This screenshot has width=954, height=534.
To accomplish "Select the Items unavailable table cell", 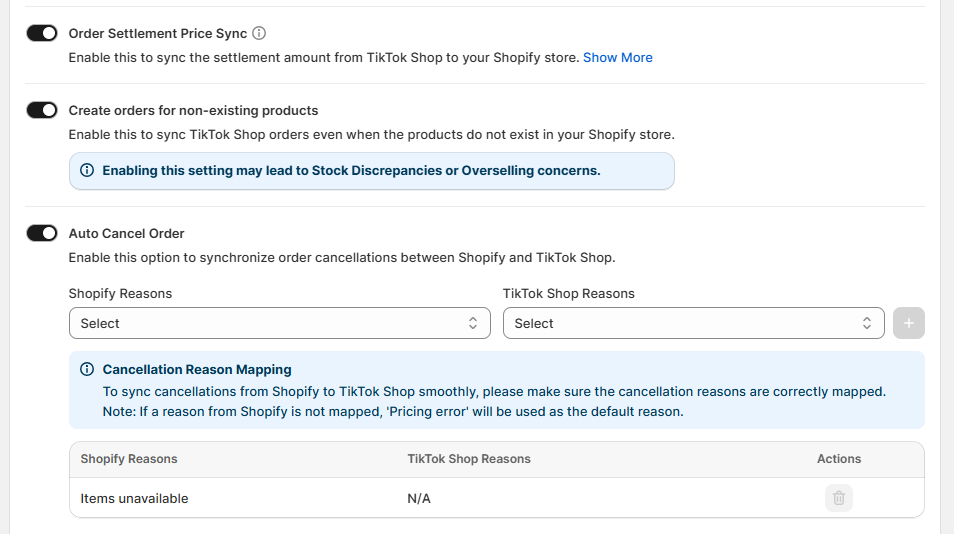I will [134, 498].
